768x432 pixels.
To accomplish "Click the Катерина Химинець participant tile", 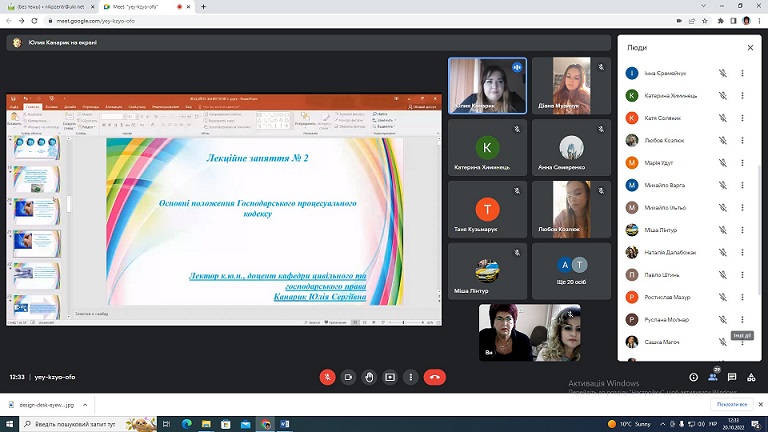I will (x=487, y=147).
